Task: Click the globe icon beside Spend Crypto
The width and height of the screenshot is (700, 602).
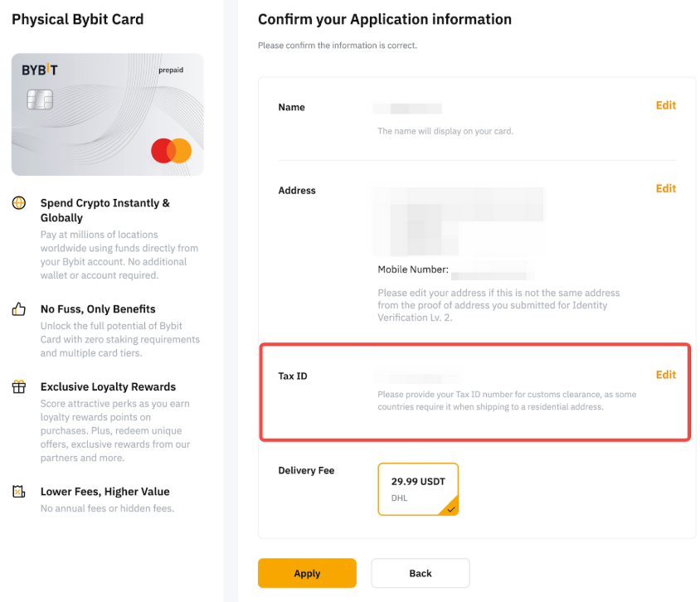Action: [x=18, y=203]
